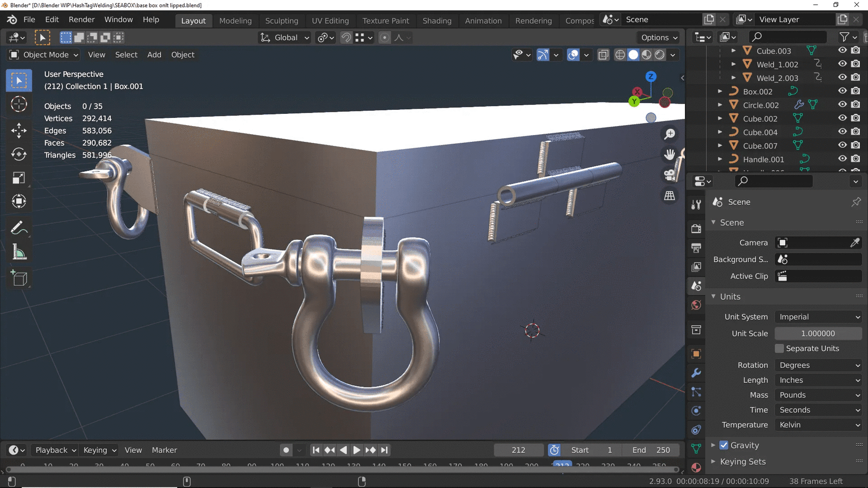The width and height of the screenshot is (868, 488).
Task: Hide Weld_1.002 with eye icon
Action: pos(842,64)
